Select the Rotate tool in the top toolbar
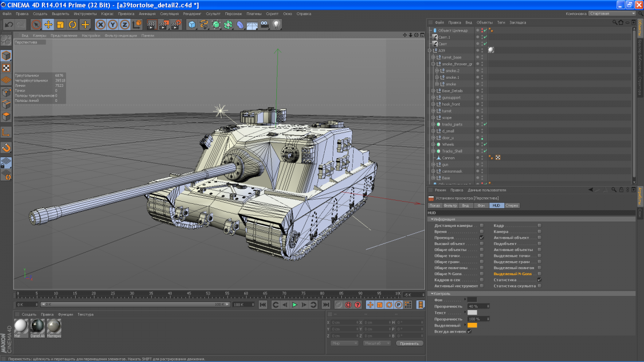The height and width of the screenshot is (362, 644). coord(72,24)
